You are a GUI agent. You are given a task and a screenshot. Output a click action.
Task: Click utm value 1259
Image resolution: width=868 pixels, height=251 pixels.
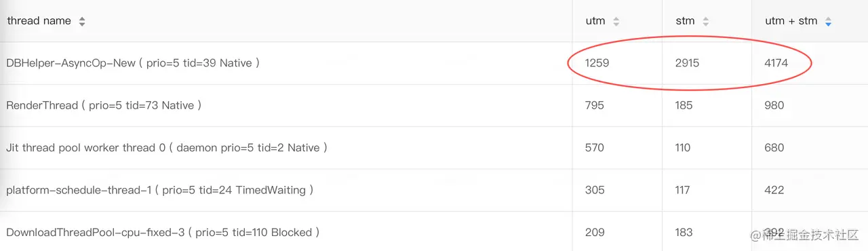coord(597,63)
